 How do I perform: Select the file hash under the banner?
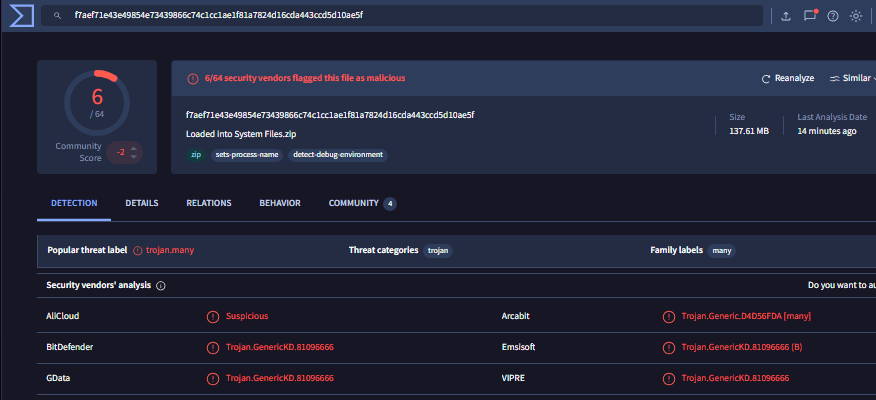(330, 115)
